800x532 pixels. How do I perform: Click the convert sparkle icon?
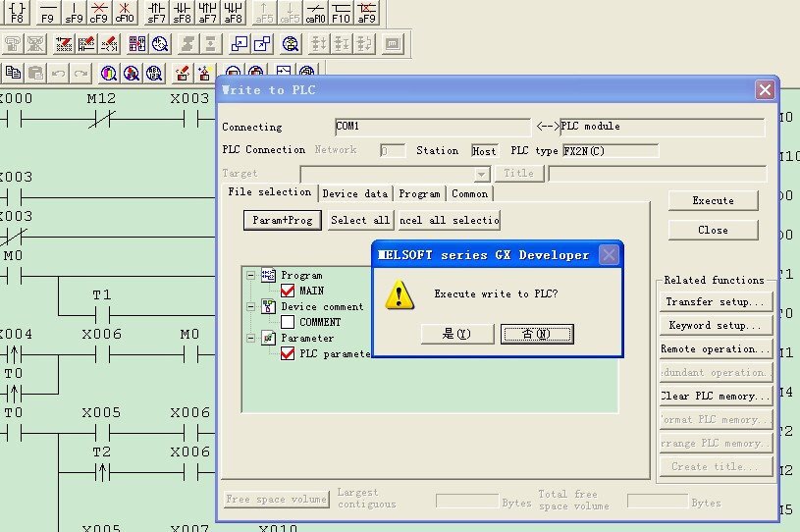tap(205, 73)
